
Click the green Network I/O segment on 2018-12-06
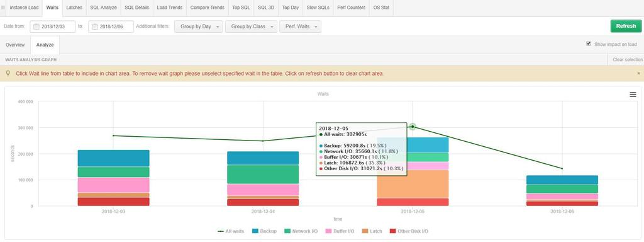(x=562, y=189)
